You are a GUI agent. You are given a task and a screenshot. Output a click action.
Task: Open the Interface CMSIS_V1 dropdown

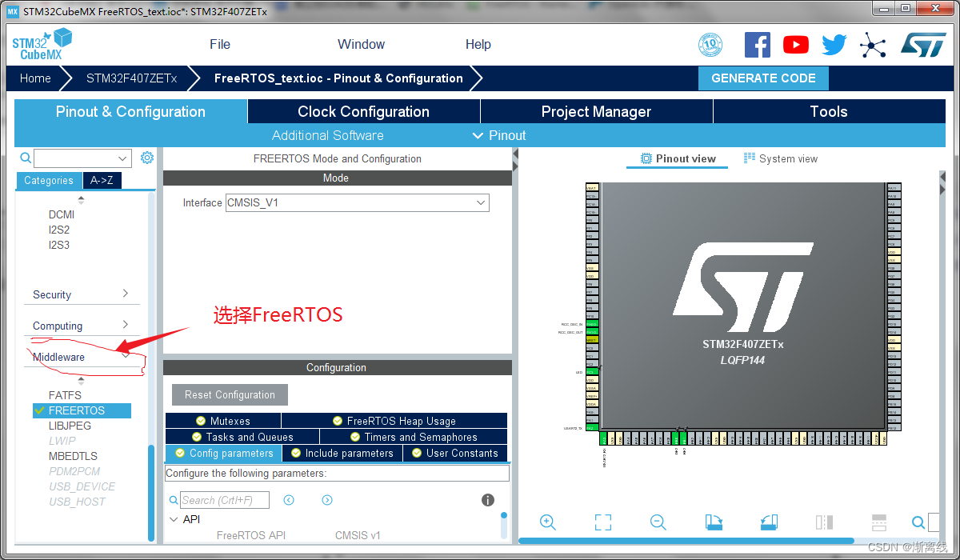(358, 203)
